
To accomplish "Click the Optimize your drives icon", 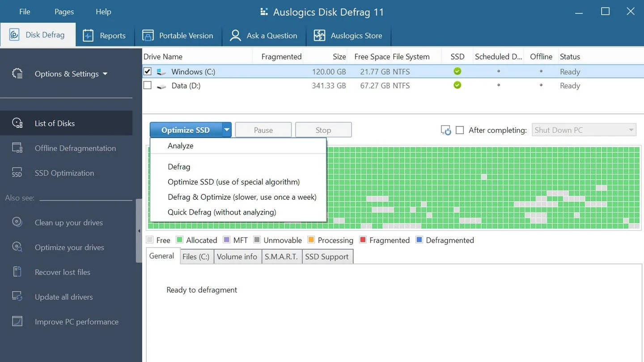I will (x=17, y=247).
